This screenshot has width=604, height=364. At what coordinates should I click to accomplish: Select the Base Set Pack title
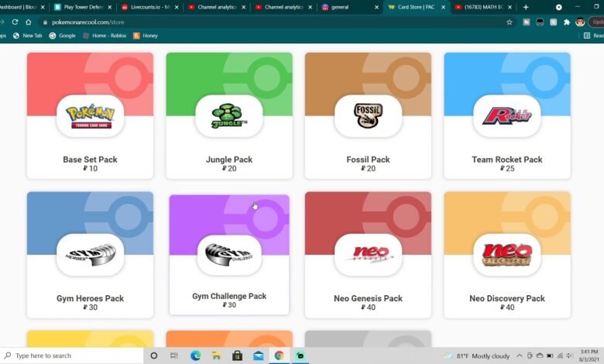coord(90,160)
